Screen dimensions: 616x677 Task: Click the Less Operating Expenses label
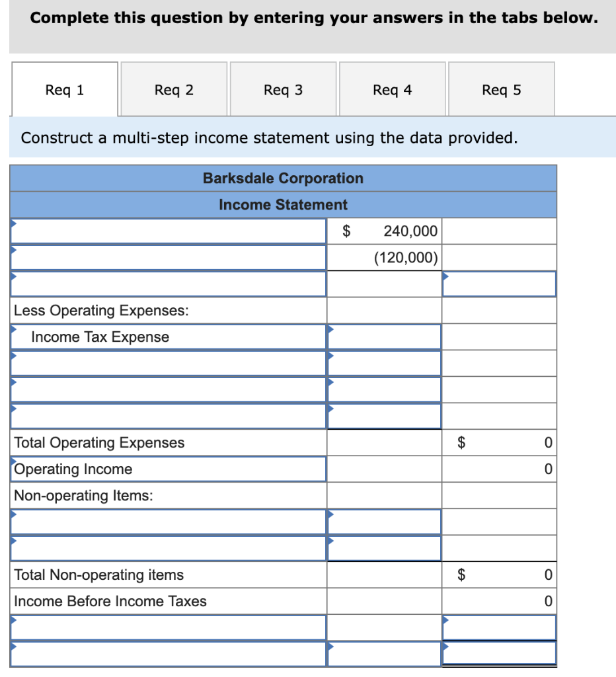click(x=101, y=311)
